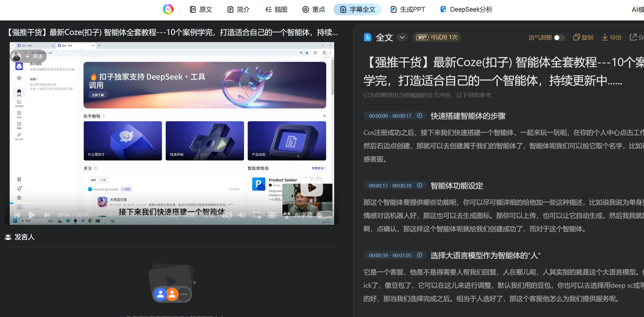Click the export 导出 download icon

(605, 37)
